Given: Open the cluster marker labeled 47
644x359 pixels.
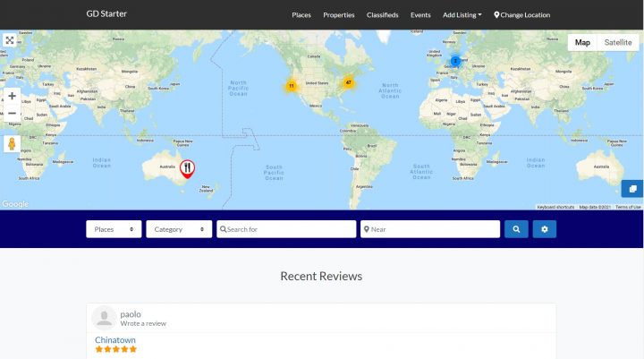Looking at the screenshot, I should [x=348, y=82].
